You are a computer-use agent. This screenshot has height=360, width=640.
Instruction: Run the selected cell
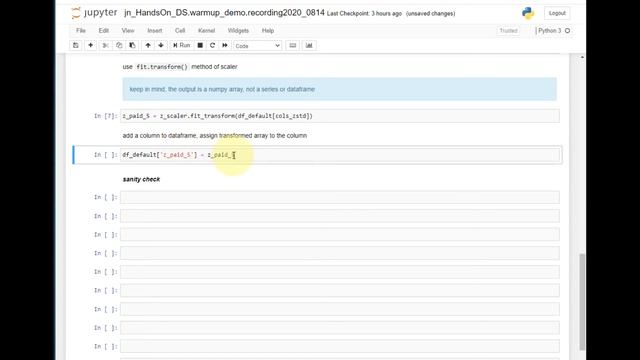pyautogui.click(x=182, y=45)
